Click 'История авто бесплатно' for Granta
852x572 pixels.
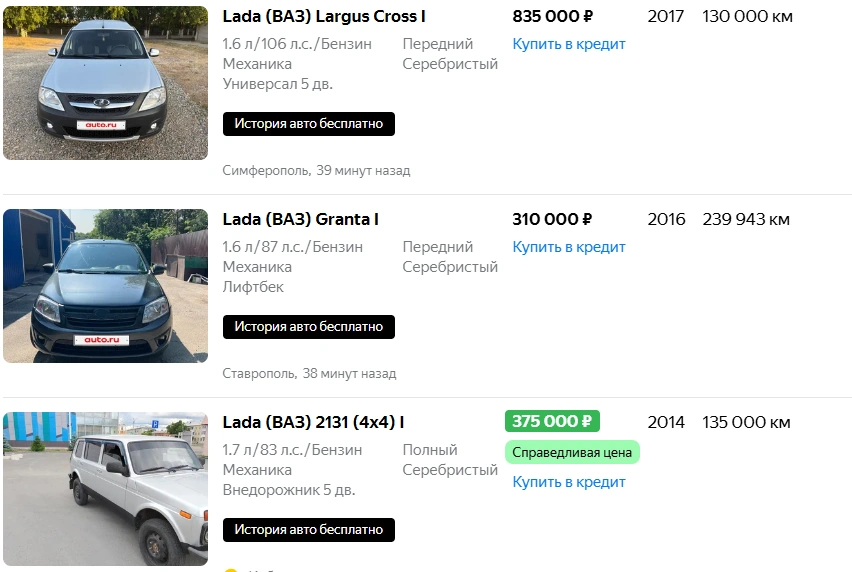[309, 327]
